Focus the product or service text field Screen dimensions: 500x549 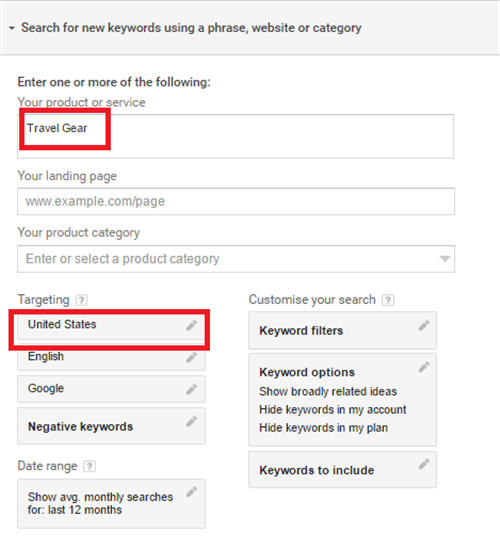tap(236, 136)
